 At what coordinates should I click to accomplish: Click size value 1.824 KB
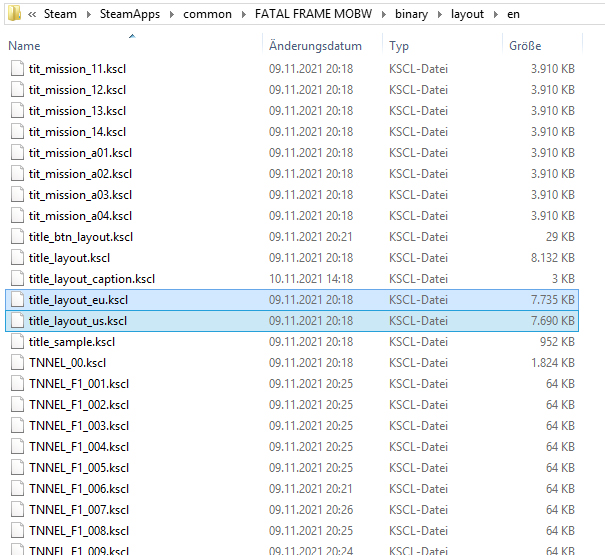553,363
